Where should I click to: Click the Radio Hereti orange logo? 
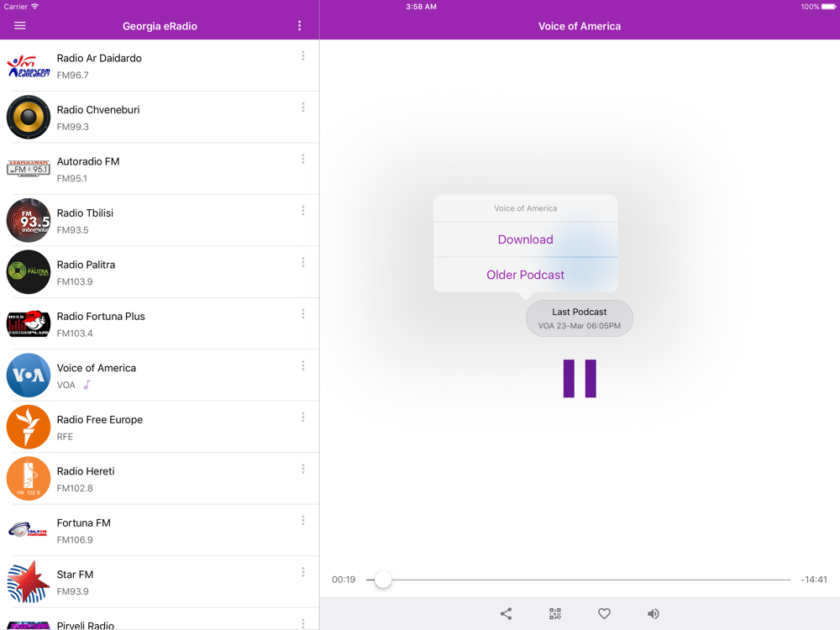click(29, 479)
